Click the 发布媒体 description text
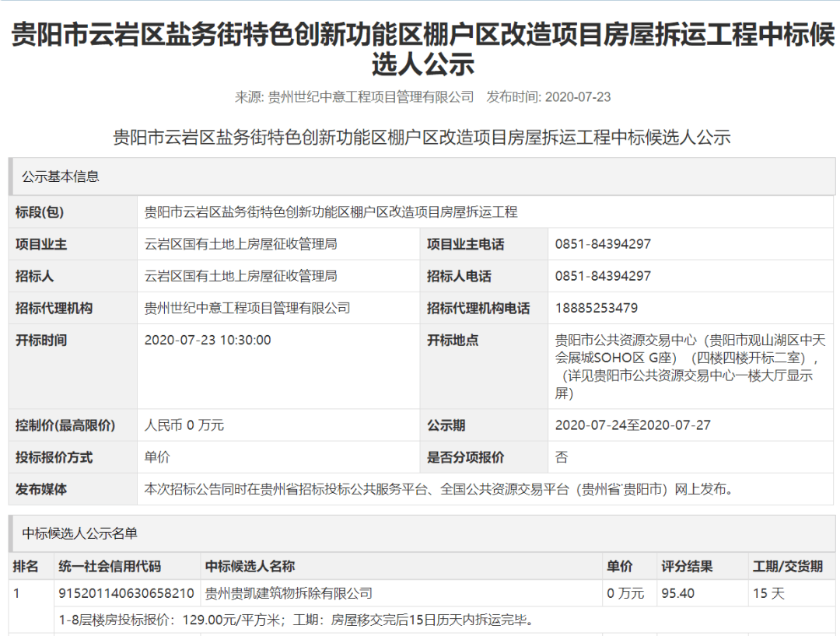Viewport: 840px width, 636px height. (438, 489)
